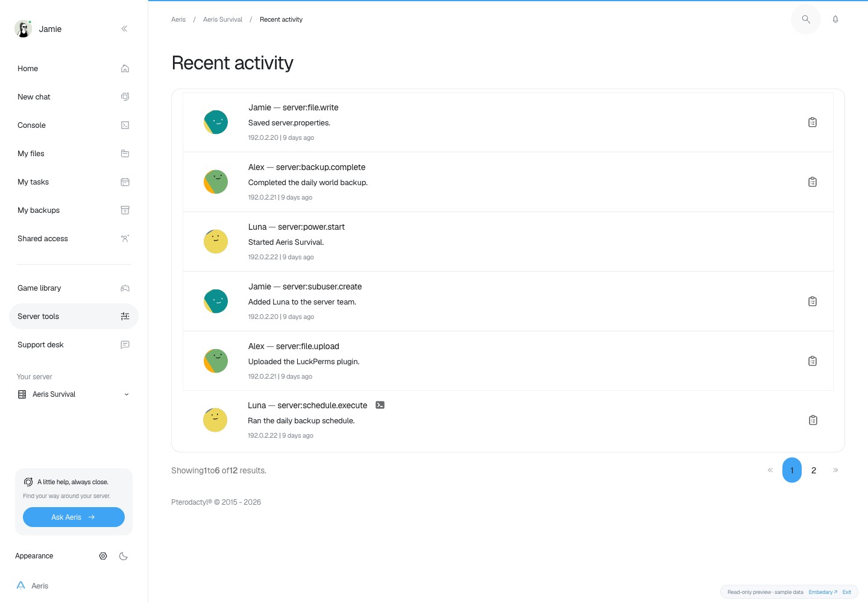This screenshot has height=603, width=868.
Task: Click Luna's avatar on the power.start row
Action: click(216, 242)
